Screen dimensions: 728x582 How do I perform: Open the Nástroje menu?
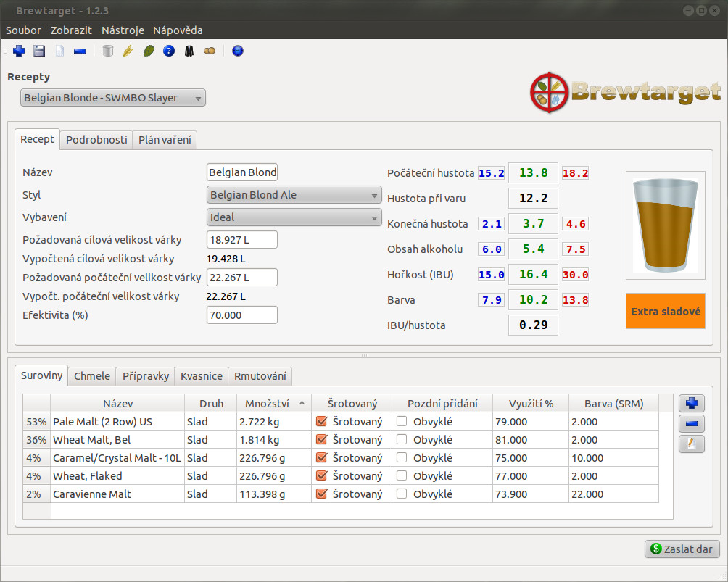123,30
